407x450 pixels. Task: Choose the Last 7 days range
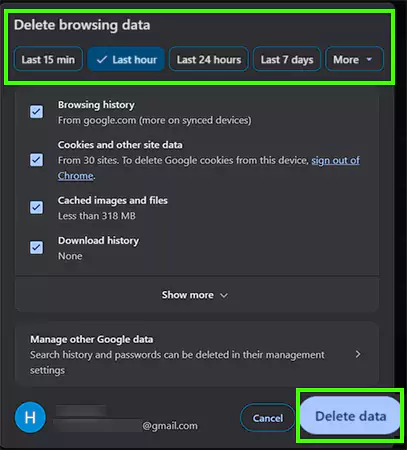(x=287, y=59)
